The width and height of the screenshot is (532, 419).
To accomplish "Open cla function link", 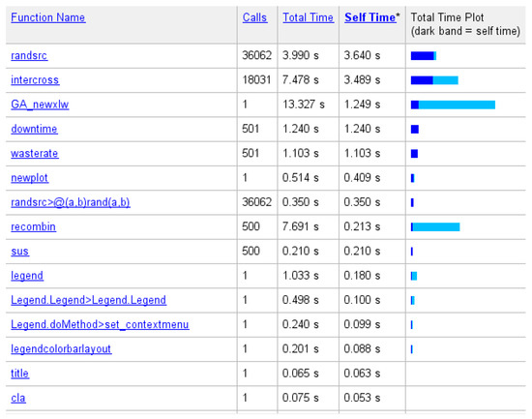I will [x=18, y=398].
